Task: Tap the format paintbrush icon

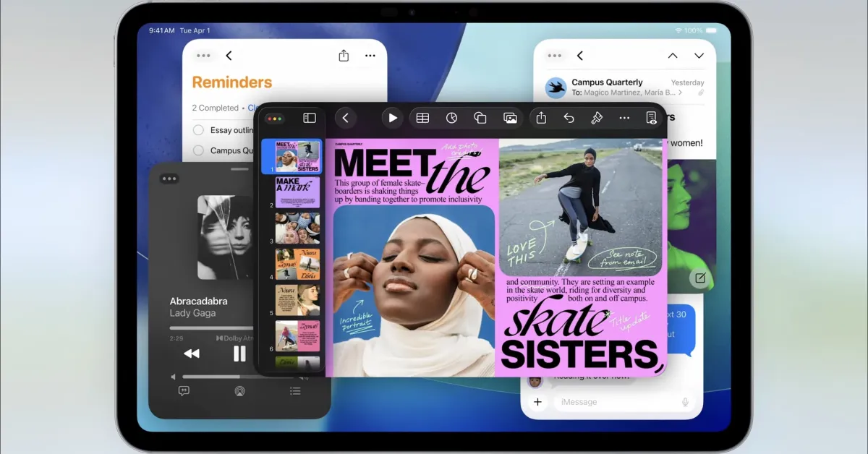Action: [597, 118]
